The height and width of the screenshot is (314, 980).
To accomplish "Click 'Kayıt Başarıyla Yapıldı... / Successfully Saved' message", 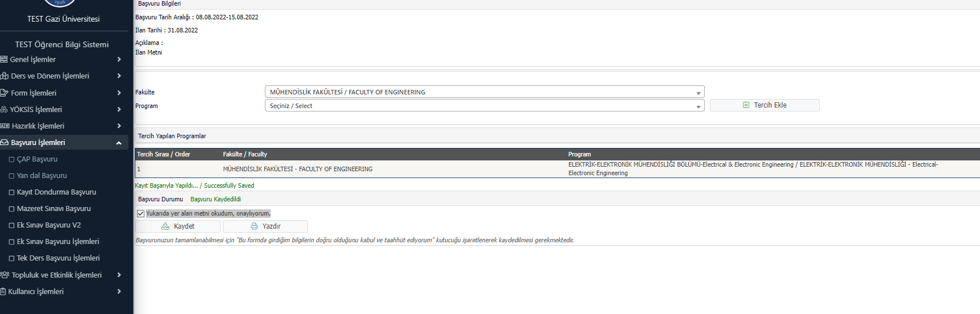I will point(194,185).
